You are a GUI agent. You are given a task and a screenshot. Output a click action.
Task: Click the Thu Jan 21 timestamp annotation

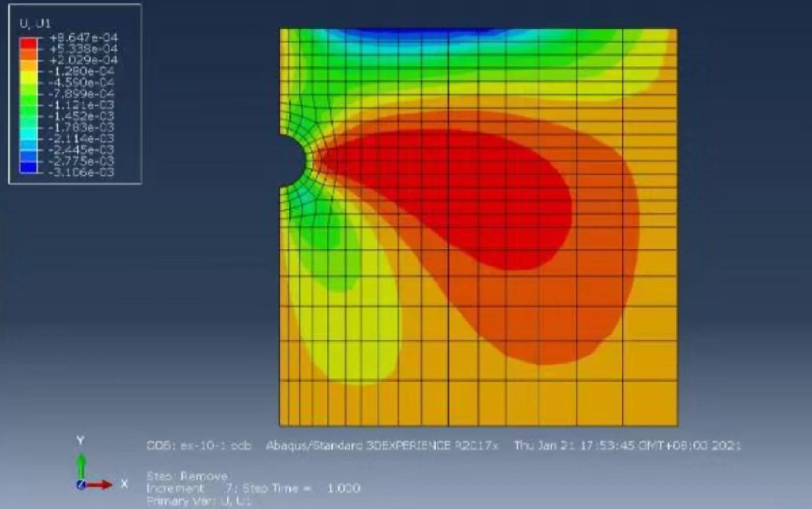pos(627,446)
